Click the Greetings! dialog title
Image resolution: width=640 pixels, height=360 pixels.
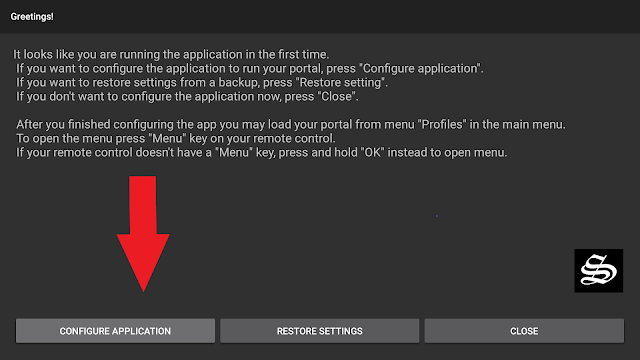click(x=32, y=17)
